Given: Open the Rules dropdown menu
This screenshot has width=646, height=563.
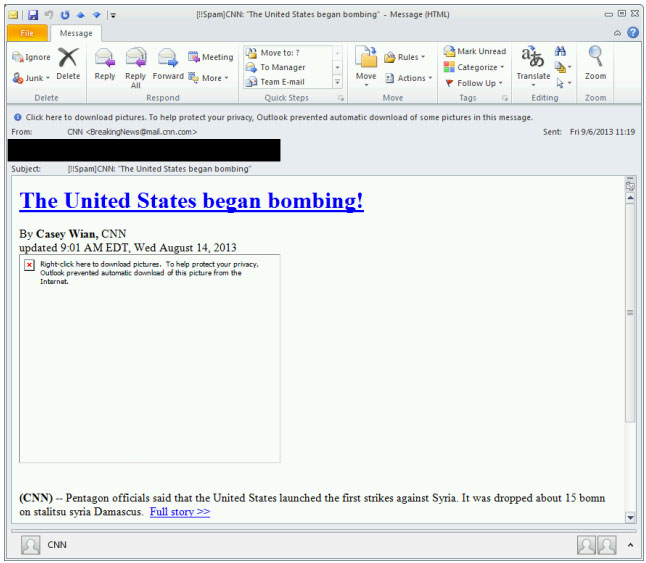Looking at the screenshot, I should pyautogui.click(x=405, y=57).
